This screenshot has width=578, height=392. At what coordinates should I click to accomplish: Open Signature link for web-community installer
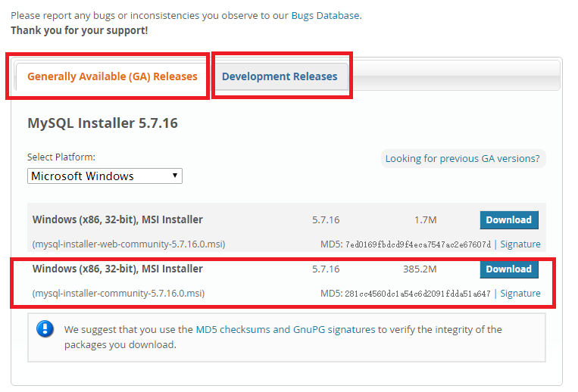click(520, 244)
